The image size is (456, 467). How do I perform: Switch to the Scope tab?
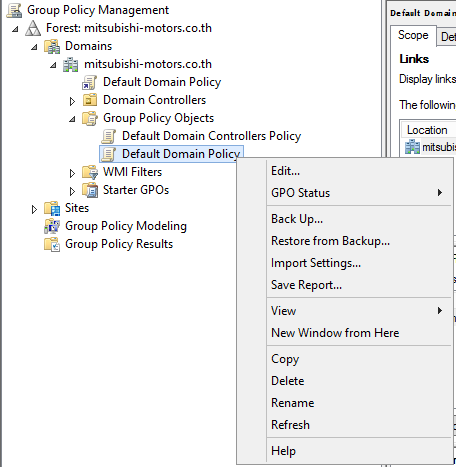pyautogui.click(x=413, y=35)
